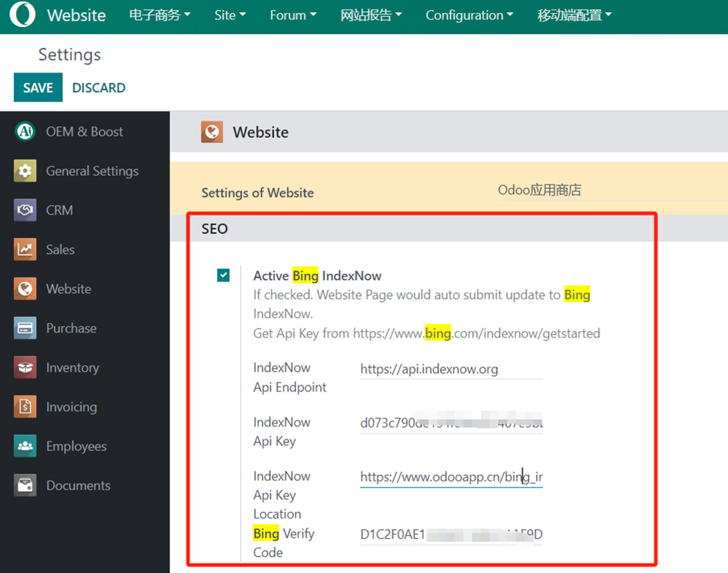Open the Documents label in the sidebar
Viewport: 728px width, 573px height.
point(78,485)
